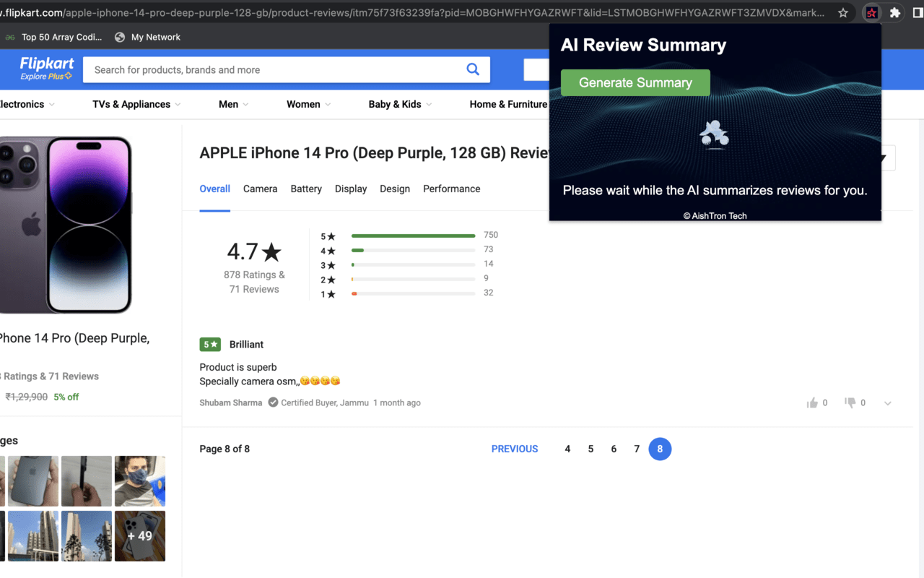Image resolution: width=924 pixels, height=578 pixels.
Task: Go to PREVIOUS reviews page
Action: pos(515,449)
